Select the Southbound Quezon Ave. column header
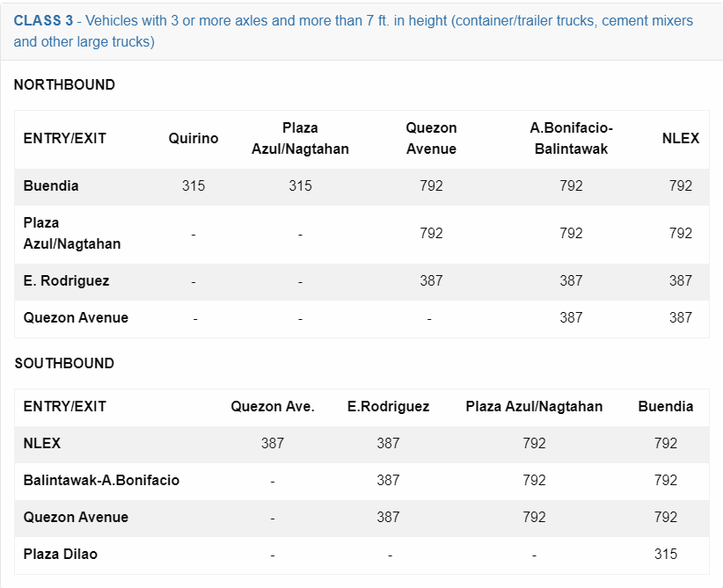Image resolution: width=723 pixels, height=588 pixels. click(x=273, y=406)
